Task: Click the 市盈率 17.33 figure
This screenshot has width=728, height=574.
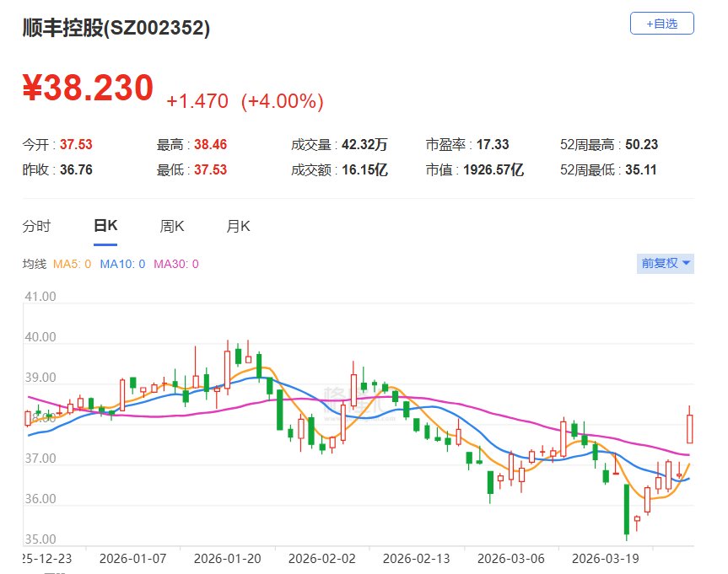Action: tap(493, 145)
